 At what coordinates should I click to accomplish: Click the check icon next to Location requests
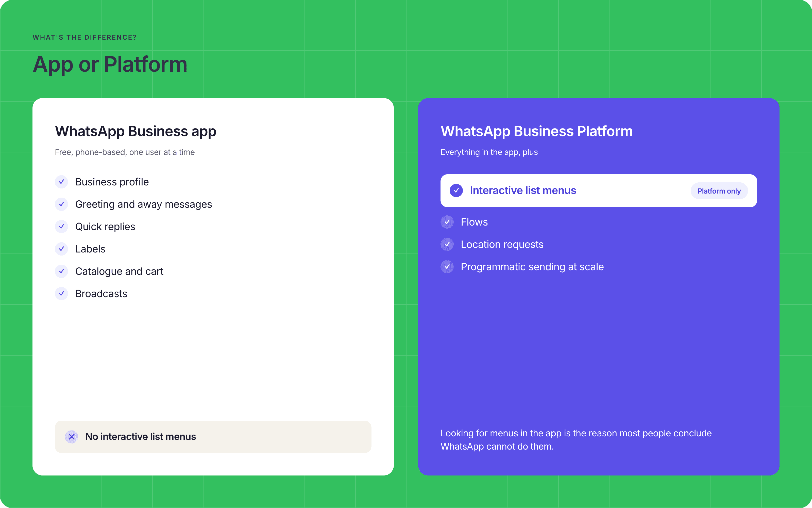pyautogui.click(x=447, y=244)
